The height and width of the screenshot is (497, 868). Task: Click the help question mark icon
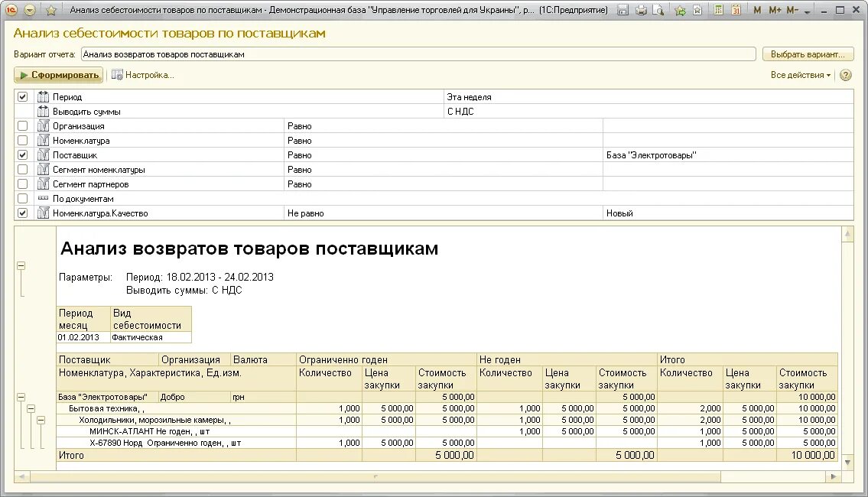(x=845, y=75)
